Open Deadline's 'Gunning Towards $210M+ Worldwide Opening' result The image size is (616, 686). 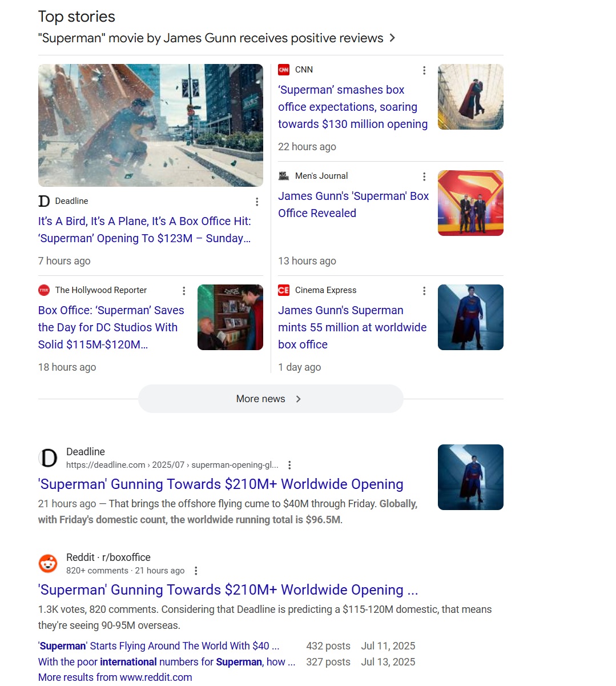[x=220, y=484]
